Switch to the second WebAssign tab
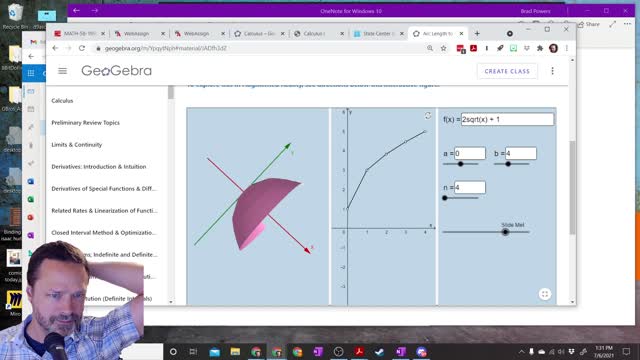 click(198, 33)
